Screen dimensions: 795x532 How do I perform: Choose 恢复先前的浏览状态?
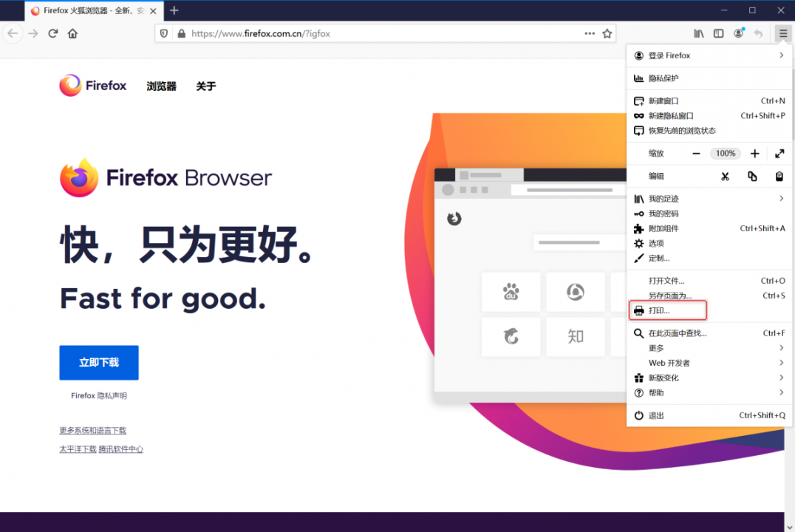click(709, 130)
